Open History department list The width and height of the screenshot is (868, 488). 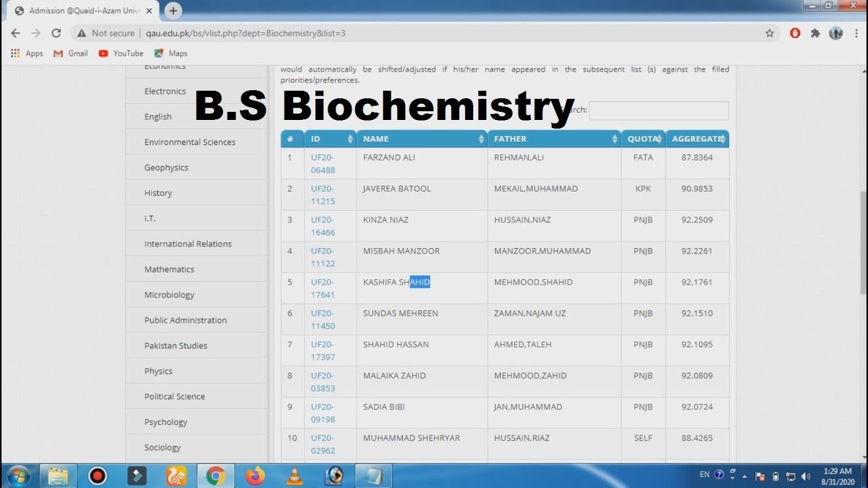click(x=158, y=193)
